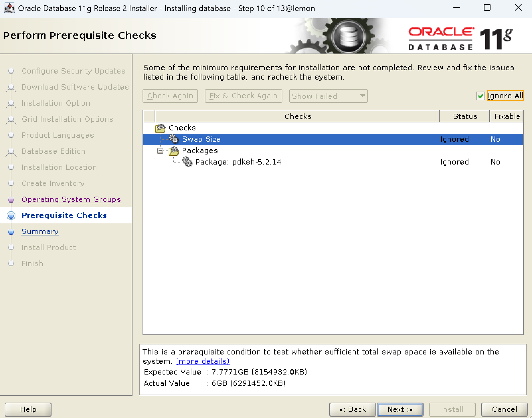This screenshot has height=418, width=532.
Task: Click the installer Java icon in title bar
Action: point(9,8)
